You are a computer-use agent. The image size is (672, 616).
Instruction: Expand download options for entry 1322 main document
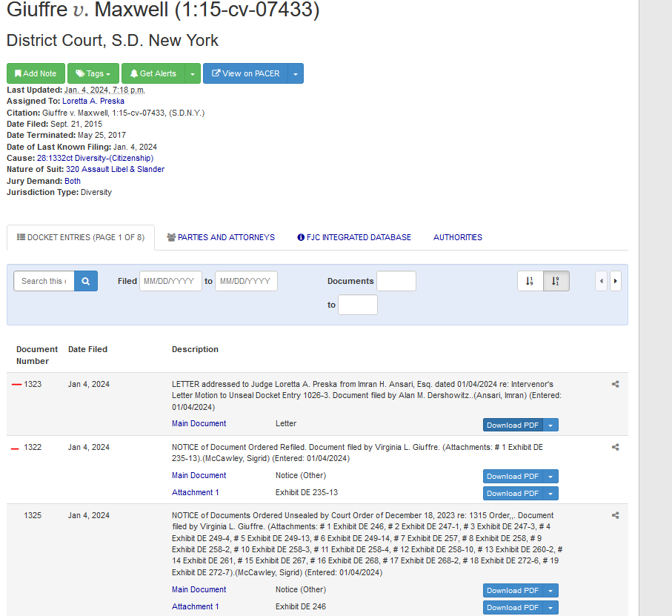[x=550, y=476]
